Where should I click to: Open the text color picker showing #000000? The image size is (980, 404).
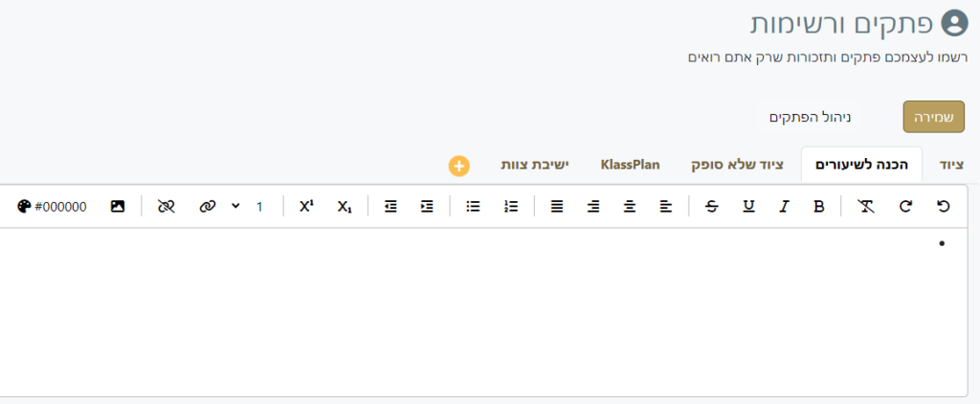54,206
